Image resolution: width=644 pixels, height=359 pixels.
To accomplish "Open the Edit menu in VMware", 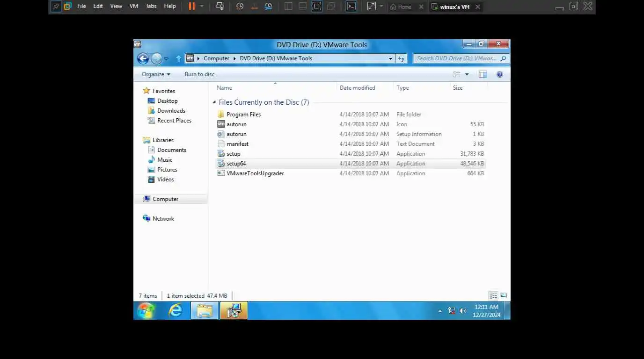I will (98, 6).
